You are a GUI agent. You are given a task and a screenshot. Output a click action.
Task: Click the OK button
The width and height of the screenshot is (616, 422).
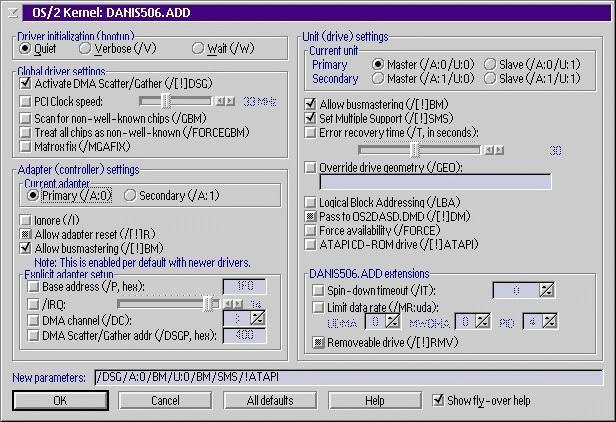tap(60, 400)
